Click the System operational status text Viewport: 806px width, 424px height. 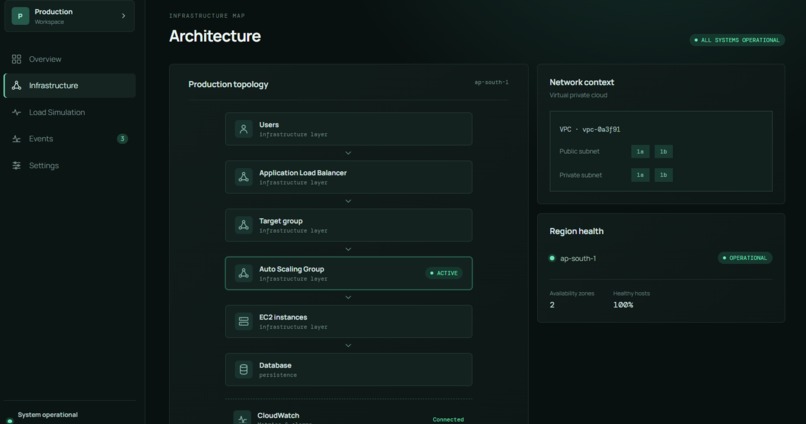[48, 415]
